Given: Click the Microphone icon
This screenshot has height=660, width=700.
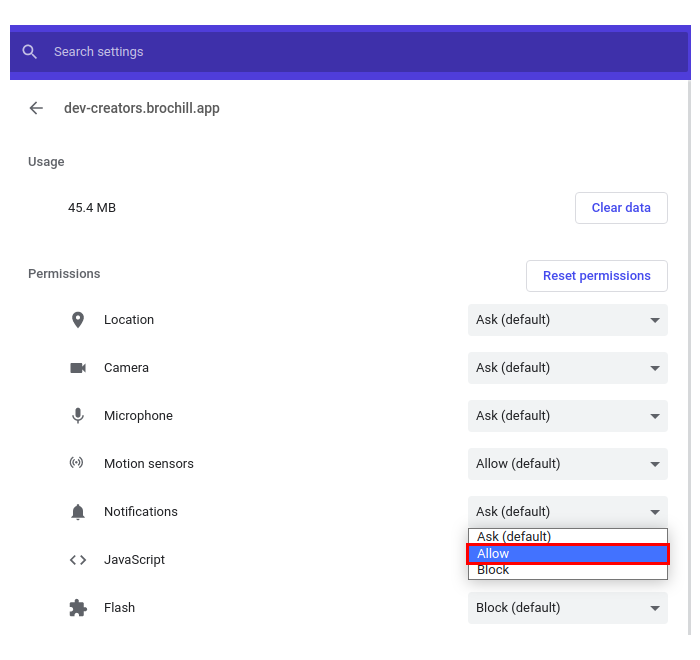Looking at the screenshot, I should (78, 416).
